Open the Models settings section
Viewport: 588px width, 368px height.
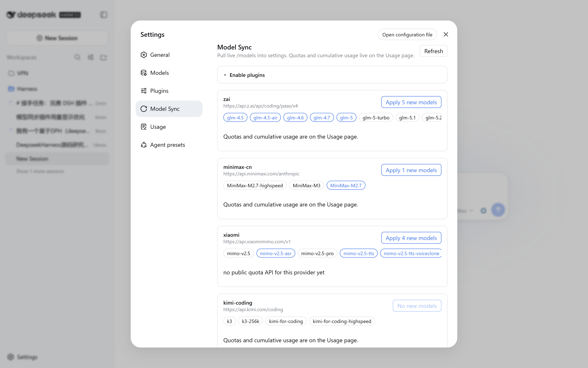pyautogui.click(x=169, y=73)
